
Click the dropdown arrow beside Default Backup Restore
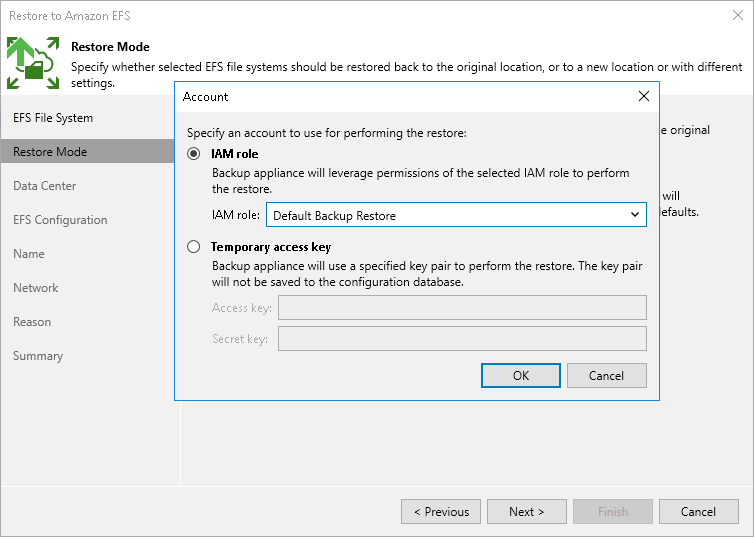[634, 215]
